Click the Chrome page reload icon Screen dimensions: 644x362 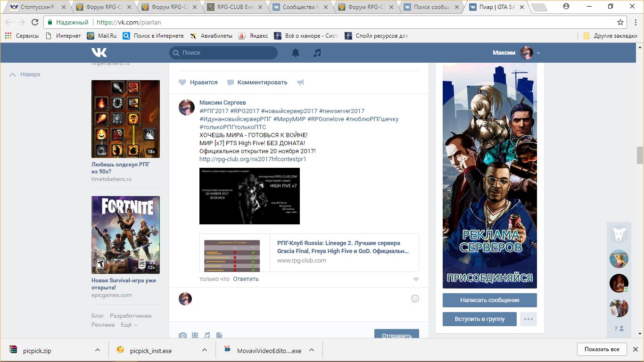[35, 22]
